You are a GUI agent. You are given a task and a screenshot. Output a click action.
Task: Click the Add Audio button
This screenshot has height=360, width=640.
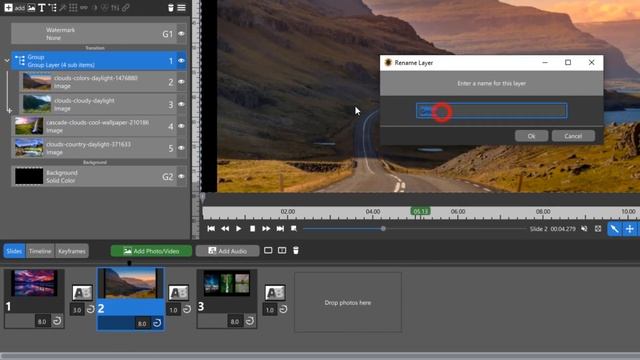coord(227,251)
